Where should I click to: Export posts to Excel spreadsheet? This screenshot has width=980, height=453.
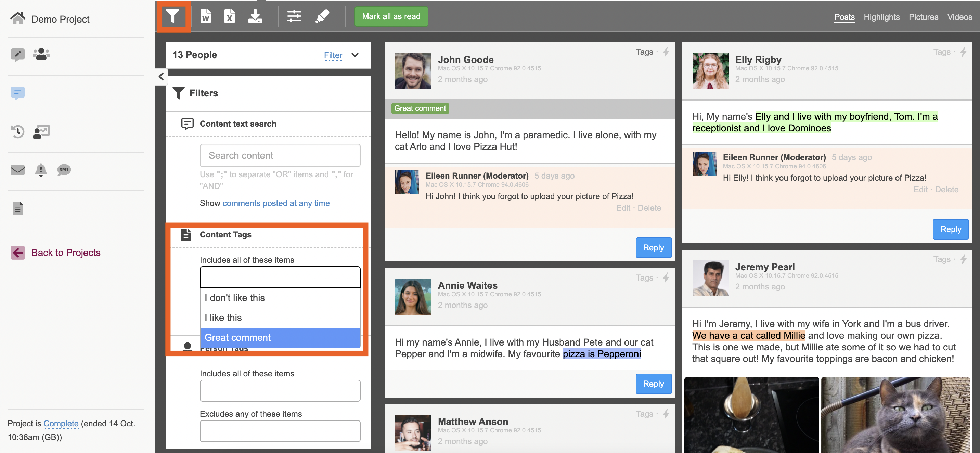(229, 16)
